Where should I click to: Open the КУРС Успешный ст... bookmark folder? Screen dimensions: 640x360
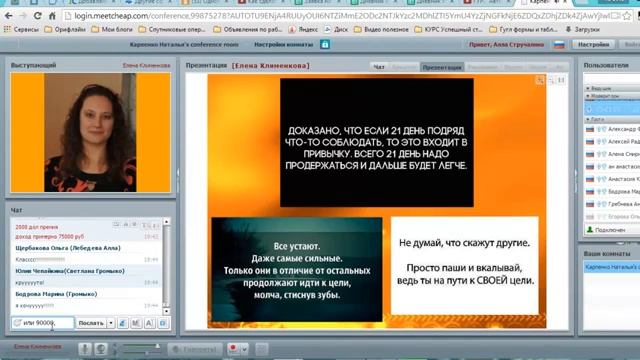pyautogui.click(x=449, y=29)
